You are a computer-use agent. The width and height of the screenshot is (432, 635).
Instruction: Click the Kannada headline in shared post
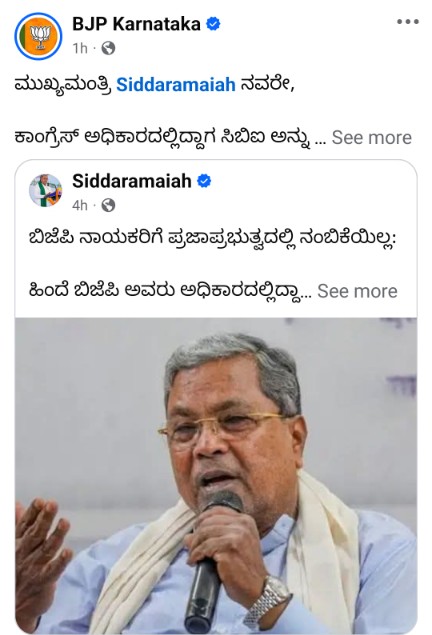(212, 239)
